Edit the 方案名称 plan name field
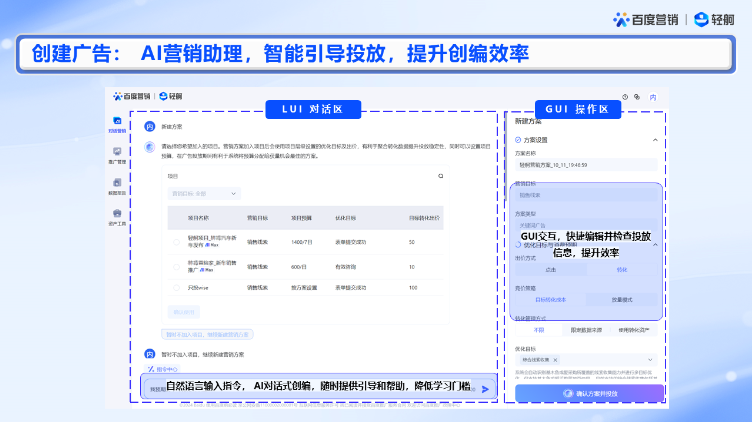The image size is (753, 422). tap(586, 165)
